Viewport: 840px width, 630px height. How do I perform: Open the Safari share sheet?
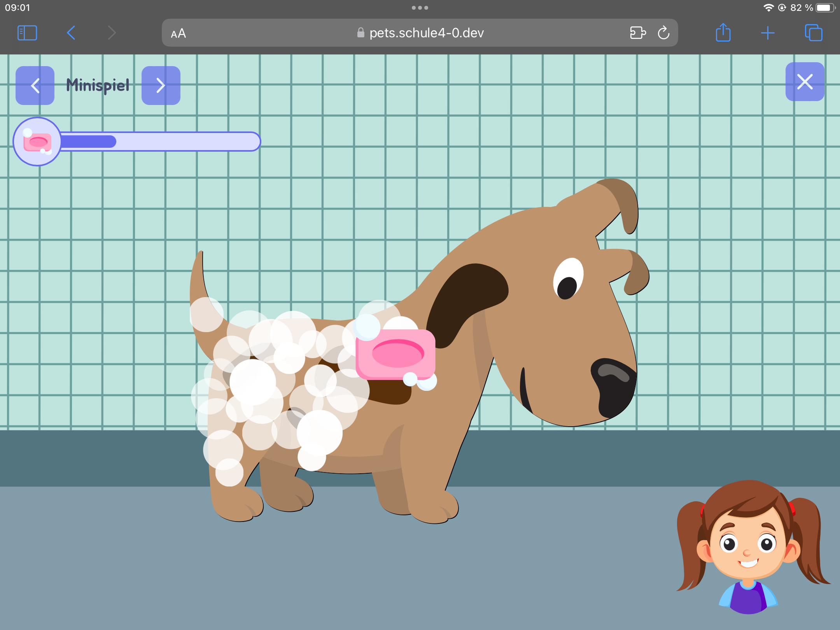pyautogui.click(x=723, y=33)
